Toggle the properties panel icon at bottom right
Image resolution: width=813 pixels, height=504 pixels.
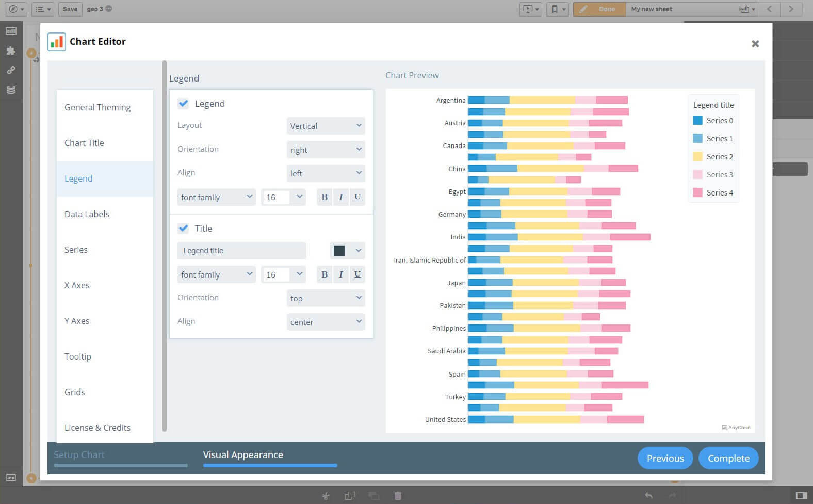click(801, 496)
